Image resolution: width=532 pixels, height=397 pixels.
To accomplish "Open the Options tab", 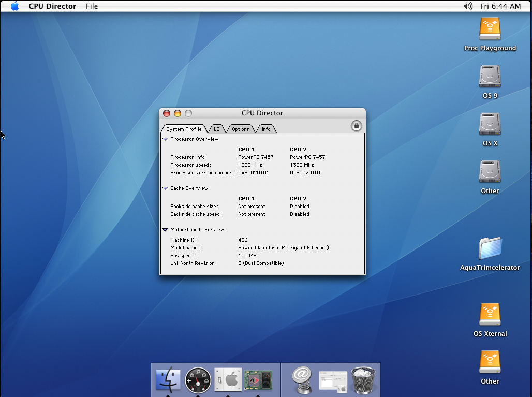I will coord(240,129).
